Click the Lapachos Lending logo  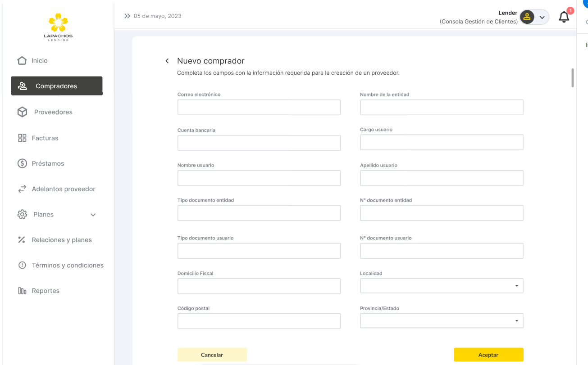tap(58, 27)
